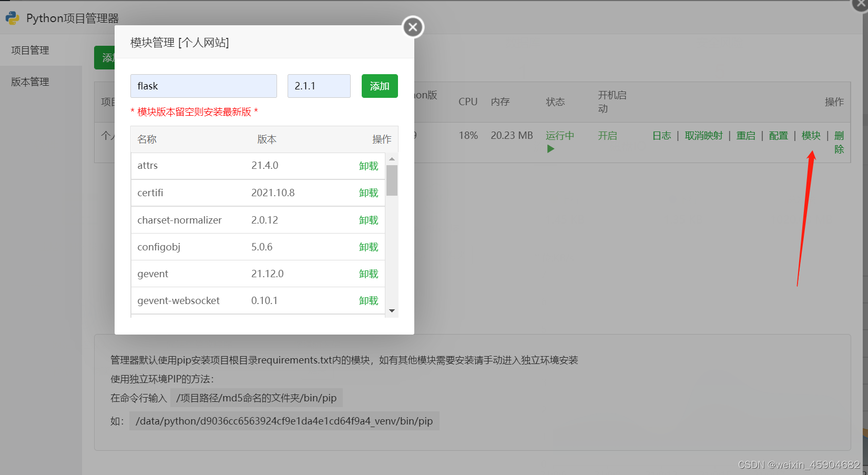Viewport: 868px width, 475px height.
Task: Click the green play icon beside 运行中
Action: pyautogui.click(x=550, y=148)
